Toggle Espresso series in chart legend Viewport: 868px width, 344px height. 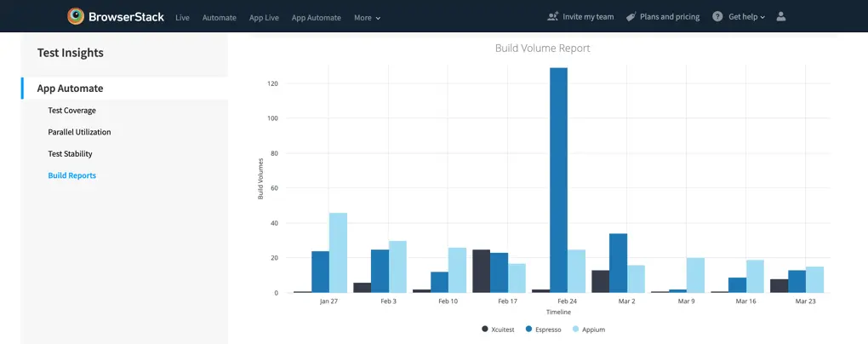coord(544,329)
